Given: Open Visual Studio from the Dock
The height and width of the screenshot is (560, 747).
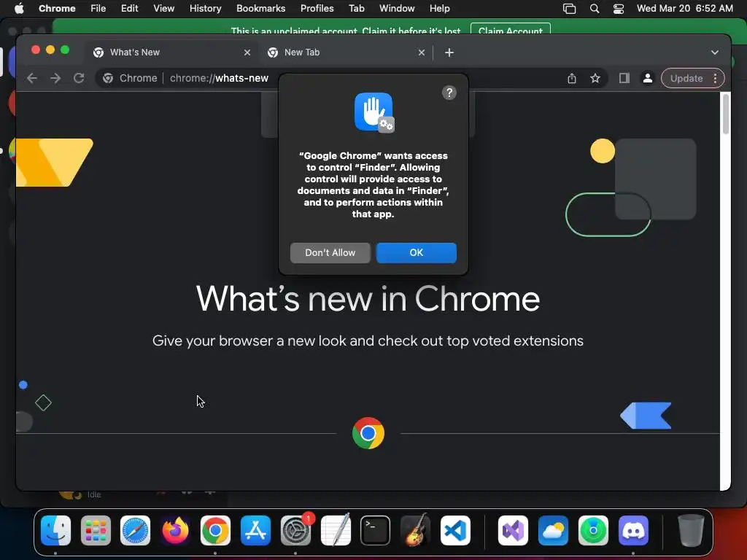Looking at the screenshot, I should click(x=513, y=530).
